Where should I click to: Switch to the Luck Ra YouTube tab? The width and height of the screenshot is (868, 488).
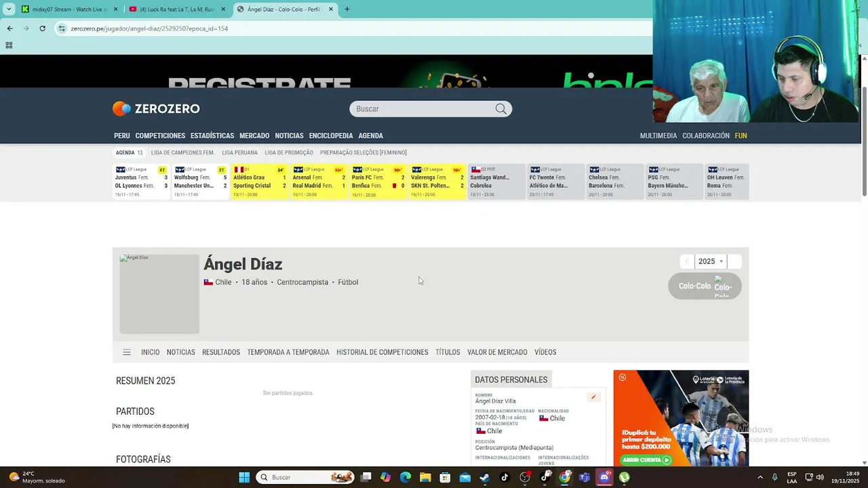tap(178, 9)
